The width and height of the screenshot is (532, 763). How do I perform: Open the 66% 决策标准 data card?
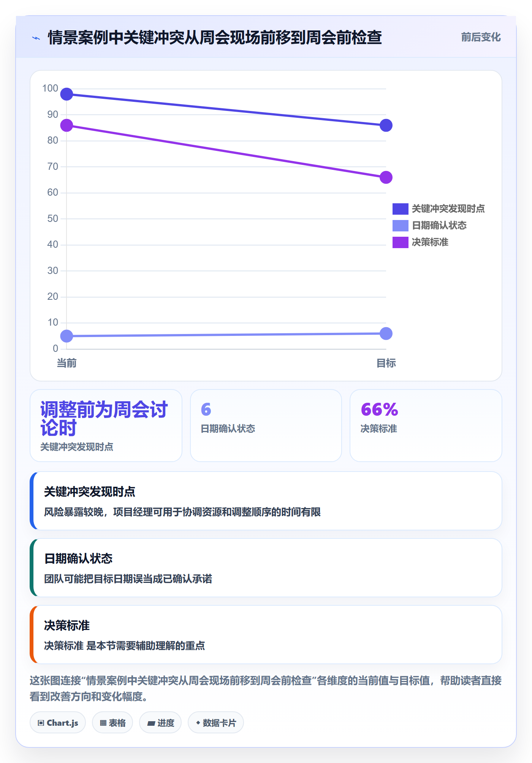pyautogui.click(x=426, y=426)
